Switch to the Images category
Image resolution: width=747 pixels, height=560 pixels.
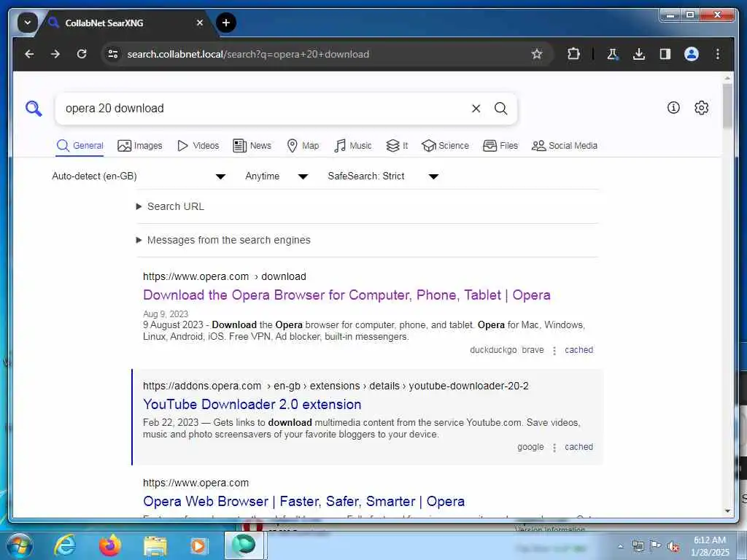pos(139,146)
